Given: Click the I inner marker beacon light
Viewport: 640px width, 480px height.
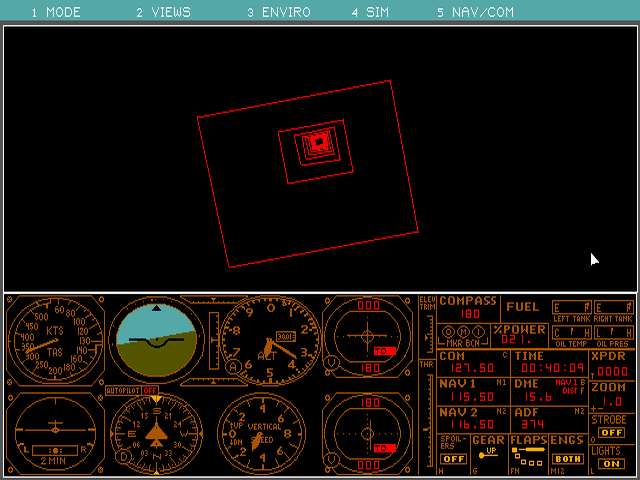Looking at the screenshot, I should (x=478, y=331).
